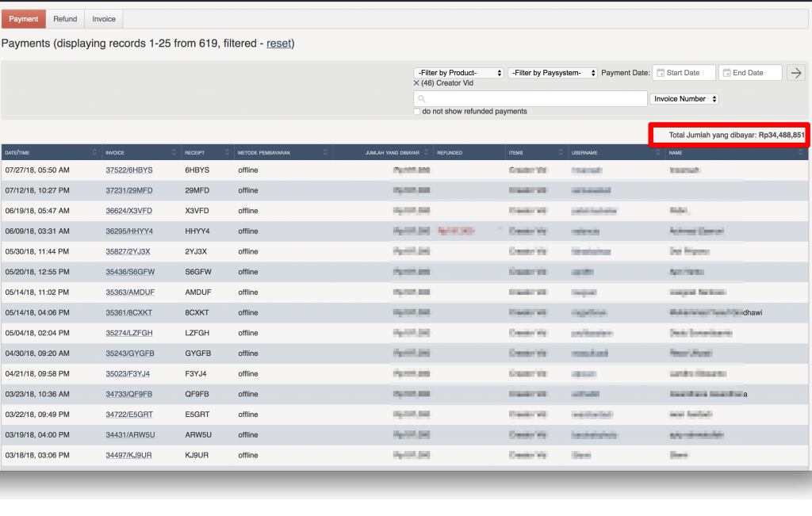Click the reset filter link
Viewport: 812px width, 516px height.
278,44
